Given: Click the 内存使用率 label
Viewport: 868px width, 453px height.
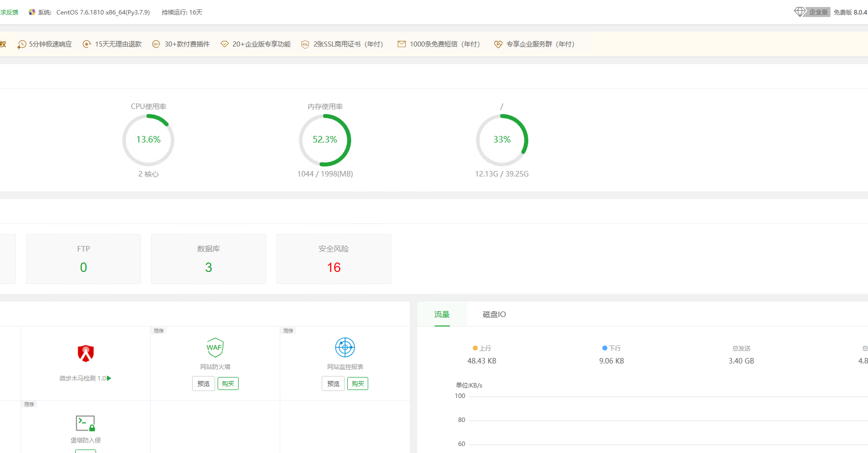Looking at the screenshot, I should coord(325,106).
